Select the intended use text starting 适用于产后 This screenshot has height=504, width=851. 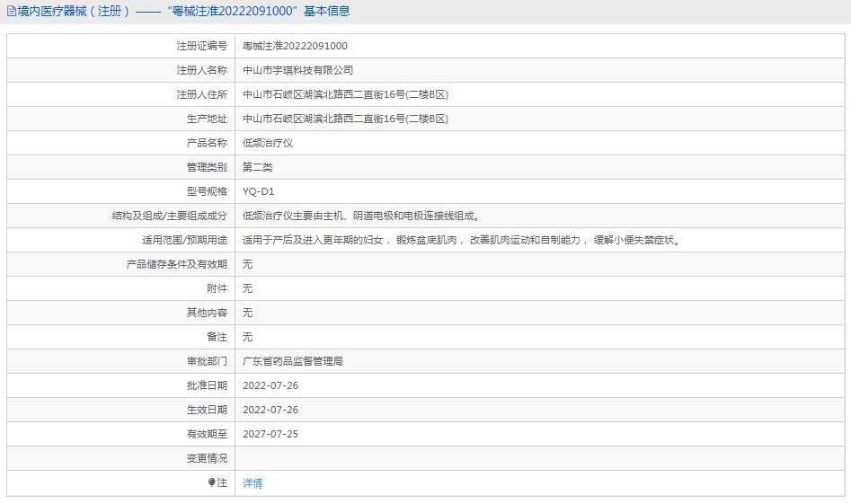(461, 240)
